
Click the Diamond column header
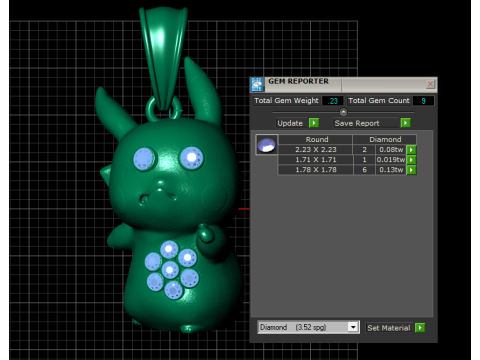tap(385, 139)
